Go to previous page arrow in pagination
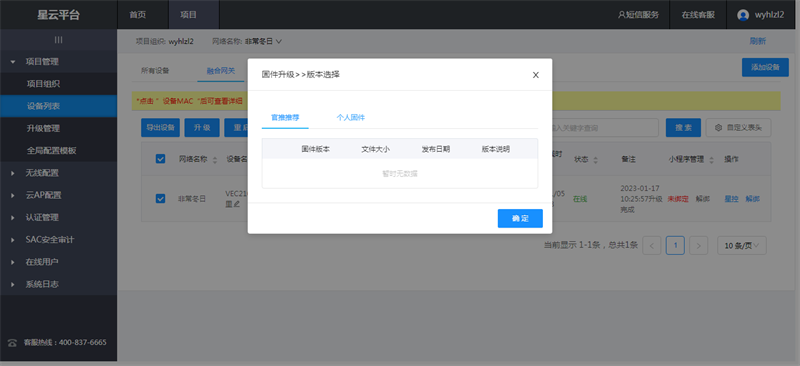The height and width of the screenshot is (366, 800). click(x=652, y=246)
